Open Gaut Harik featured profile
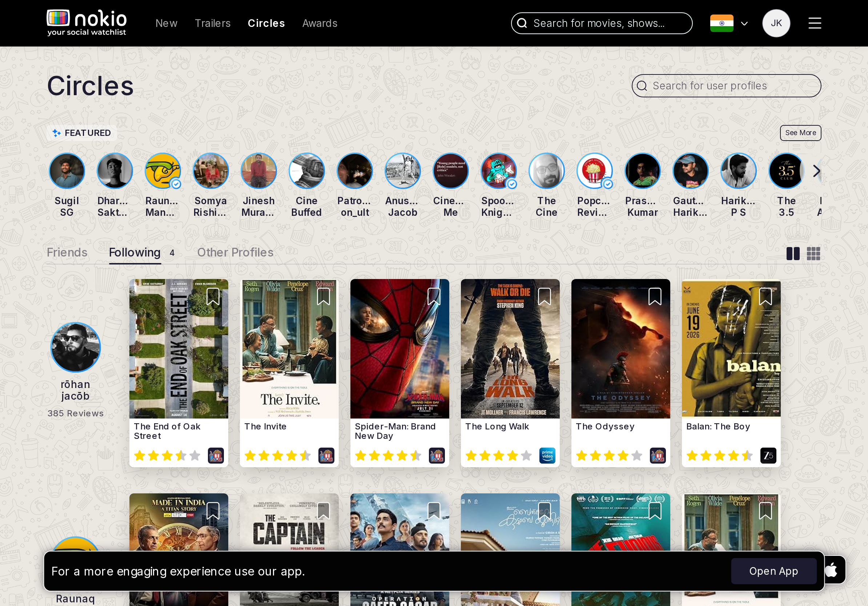868x606 pixels. 690,171
